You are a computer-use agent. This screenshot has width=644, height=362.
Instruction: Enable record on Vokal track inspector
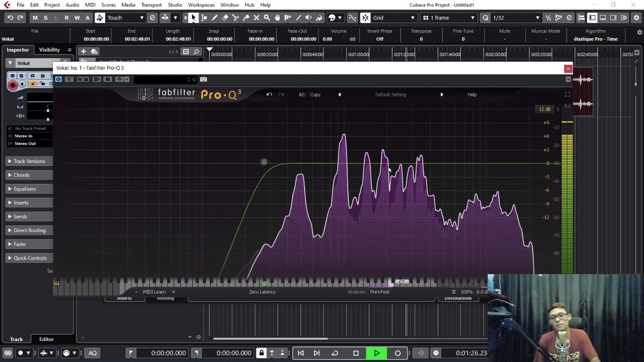[13, 85]
